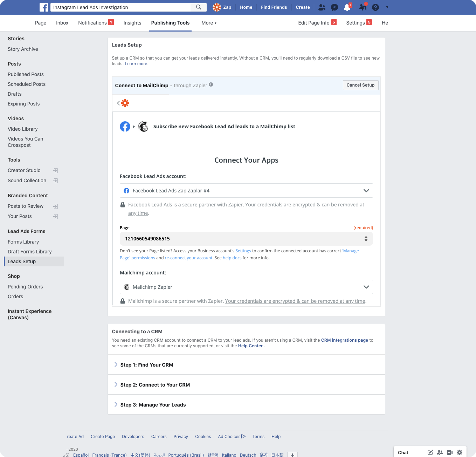Viewport: 476px width, 457px height.
Task: Open the quick help question icon
Action: tap(375, 7)
